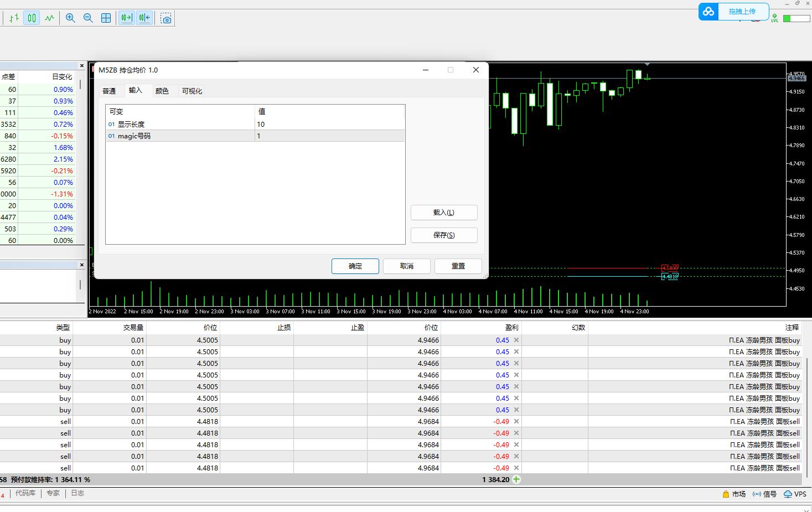This screenshot has height=512, width=812.
Task: Zoom out of the chart
Action: (88, 18)
